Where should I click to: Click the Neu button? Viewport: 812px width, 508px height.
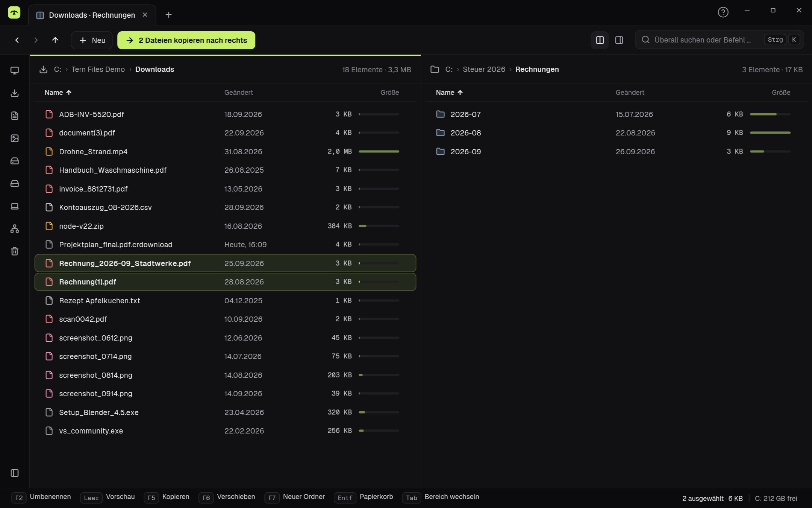click(x=92, y=40)
